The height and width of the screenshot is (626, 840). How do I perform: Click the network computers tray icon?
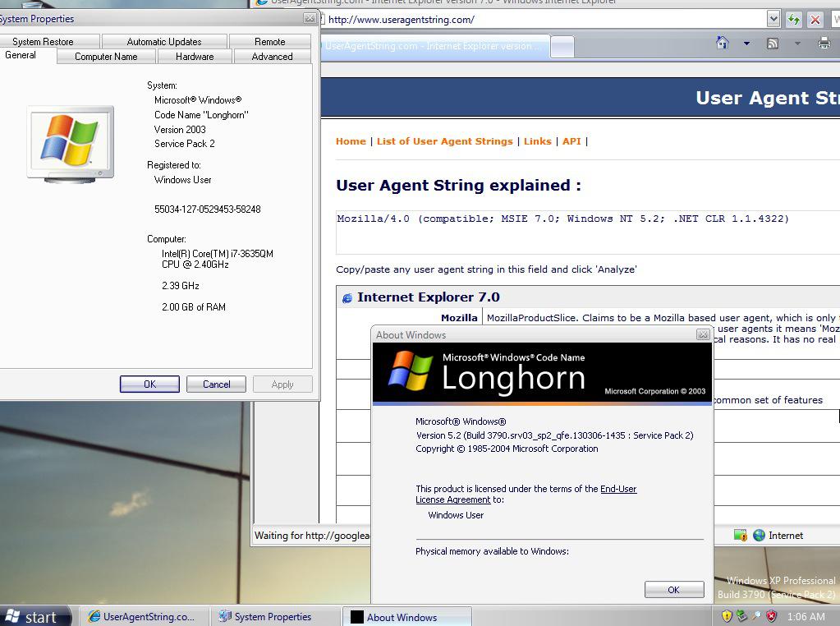741,616
